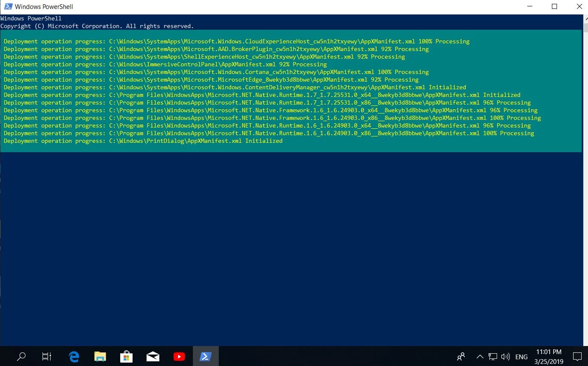
Task: Click the Runtime.1.6 x86 100% Processing line
Action: point(269,133)
